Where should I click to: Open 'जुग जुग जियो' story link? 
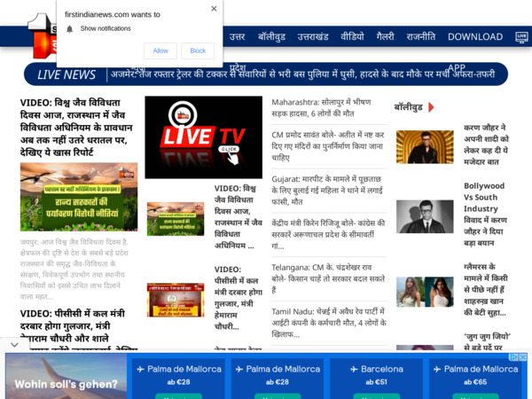pos(487,341)
